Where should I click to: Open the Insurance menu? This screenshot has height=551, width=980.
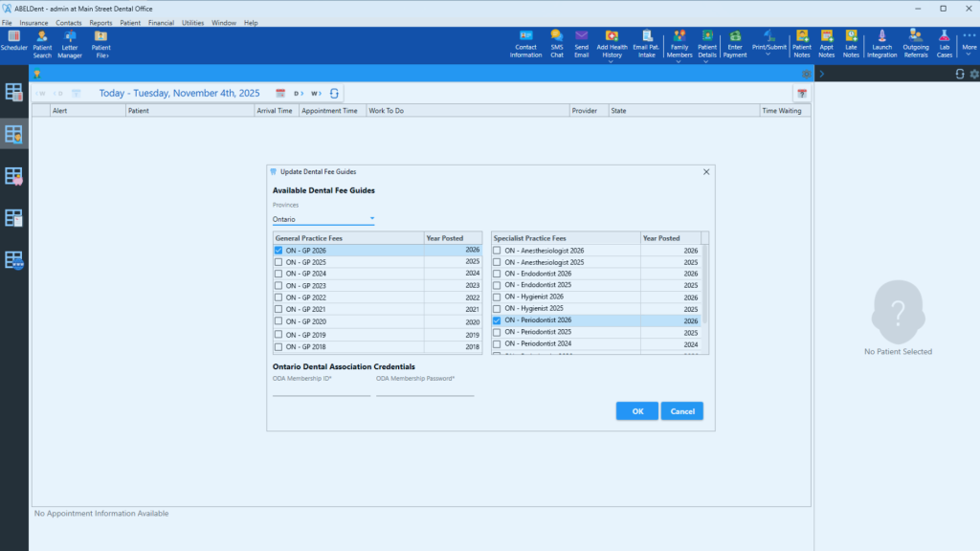point(33,22)
